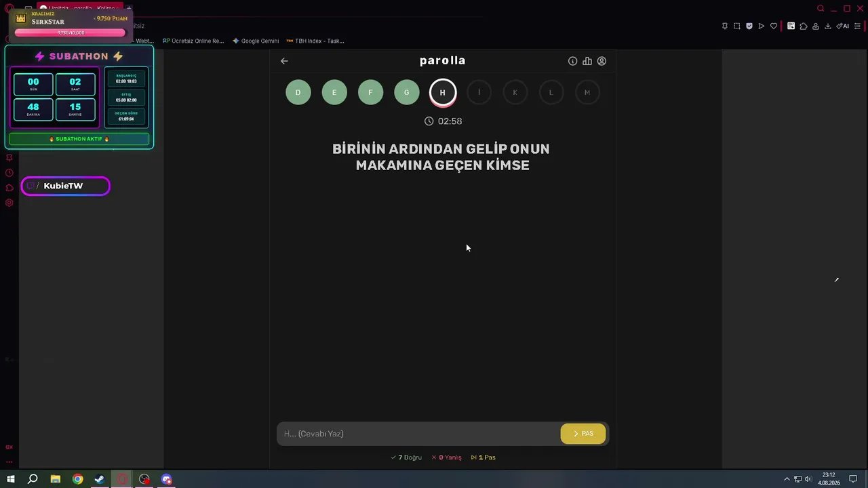Select the letter E circle

(x=334, y=92)
